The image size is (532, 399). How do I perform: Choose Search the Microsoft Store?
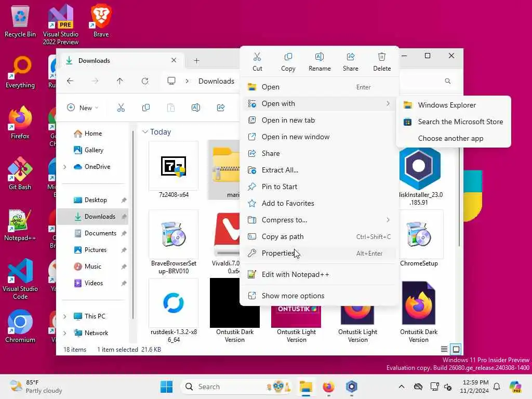[453, 122]
